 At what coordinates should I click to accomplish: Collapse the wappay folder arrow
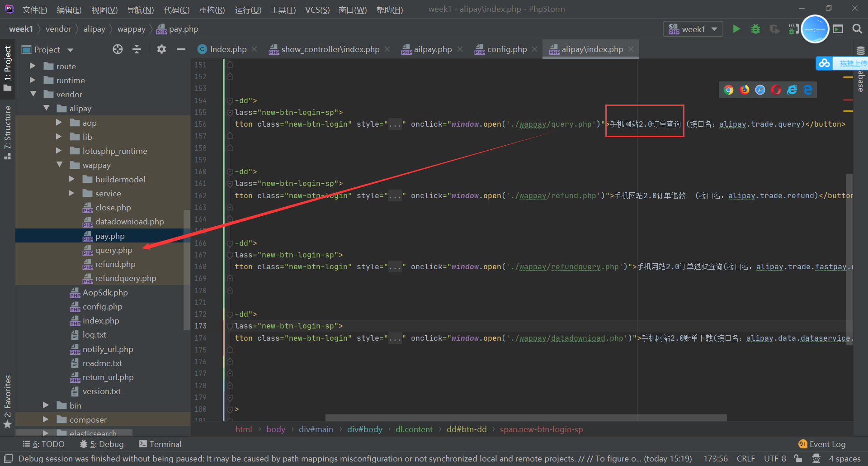click(x=59, y=165)
